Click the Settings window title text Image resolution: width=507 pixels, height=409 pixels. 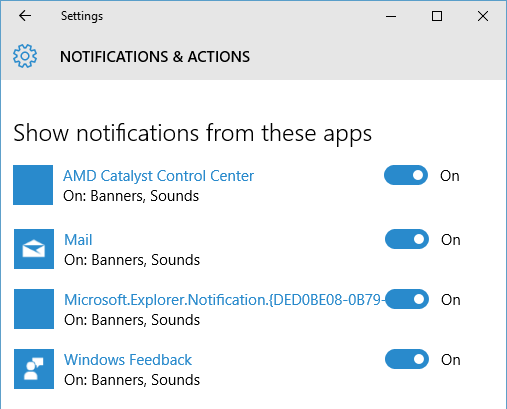pyautogui.click(x=82, y=16)
